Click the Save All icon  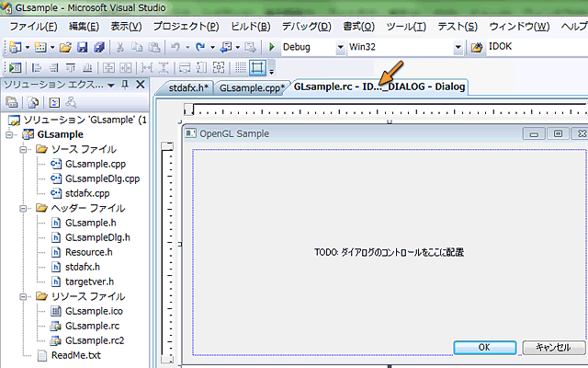click(99, 47)
